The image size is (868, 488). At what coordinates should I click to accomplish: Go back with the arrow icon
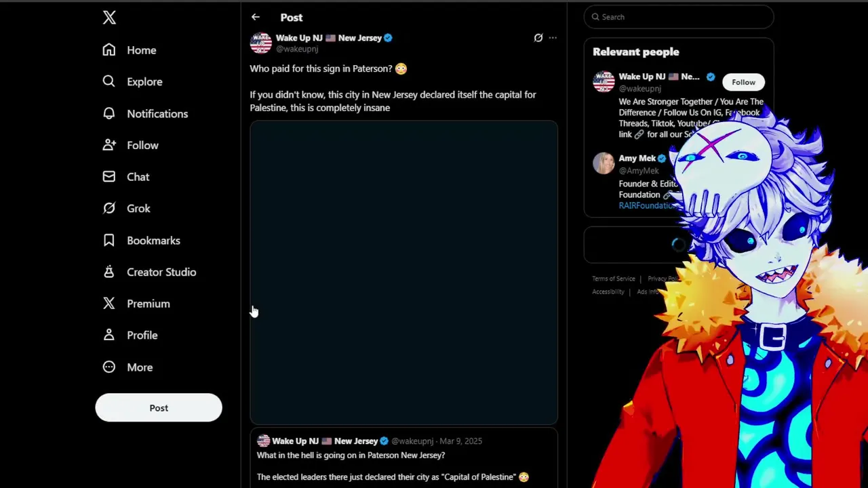255,17
